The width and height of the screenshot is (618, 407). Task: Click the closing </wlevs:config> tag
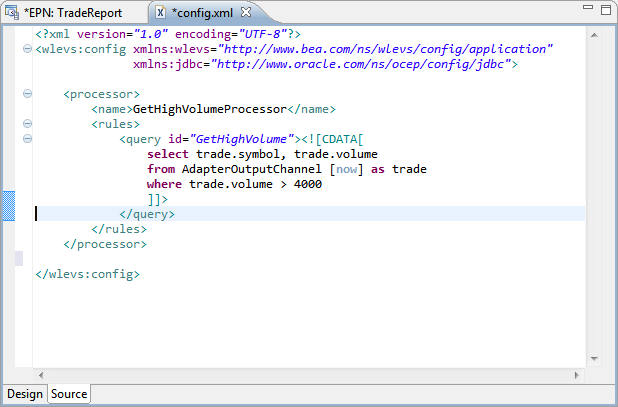(87, 274)
